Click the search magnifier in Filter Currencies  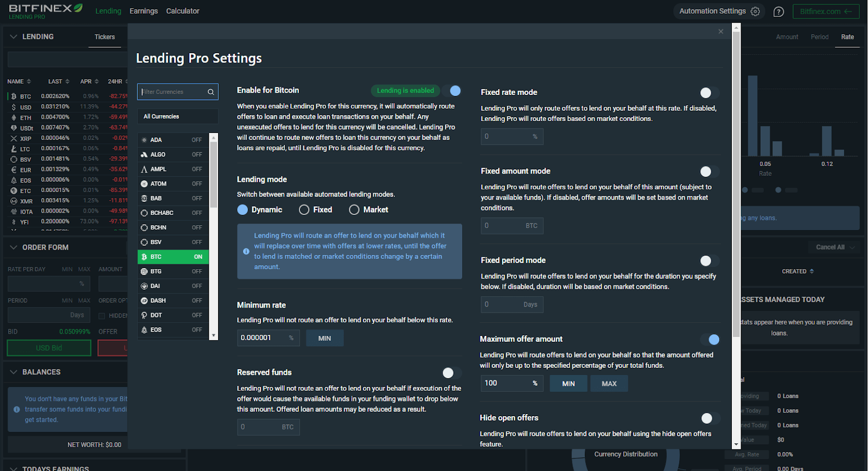(211, 92)
